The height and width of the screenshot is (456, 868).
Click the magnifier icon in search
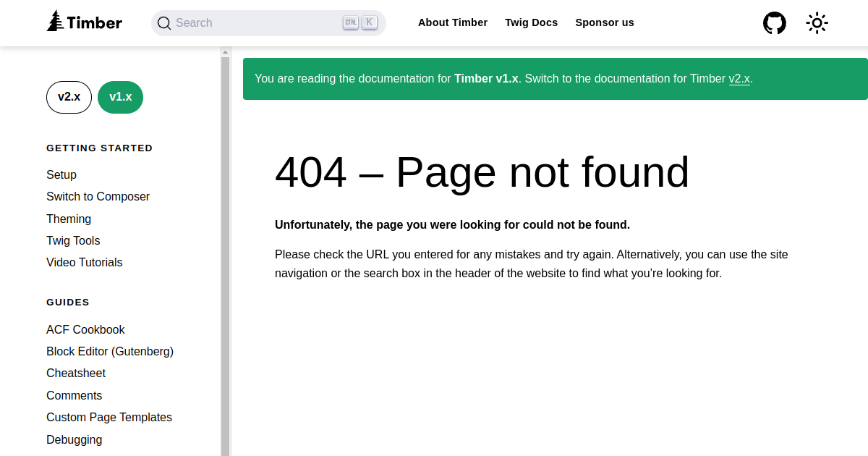point(164,23)
